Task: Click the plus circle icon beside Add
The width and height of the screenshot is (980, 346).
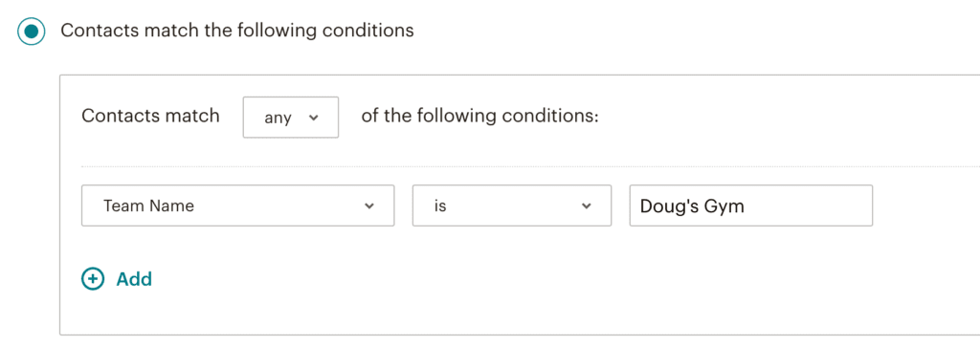Action: (x=93, y=278)
